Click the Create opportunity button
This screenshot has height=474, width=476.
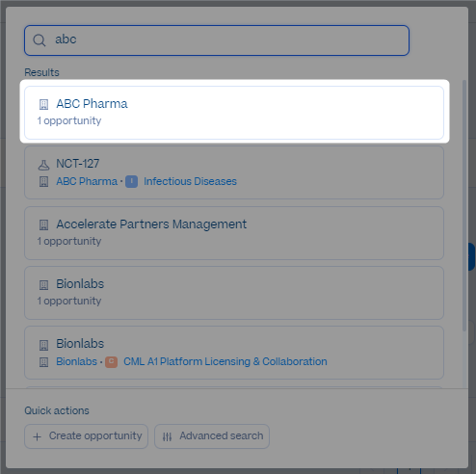click(x=86, y=436)
